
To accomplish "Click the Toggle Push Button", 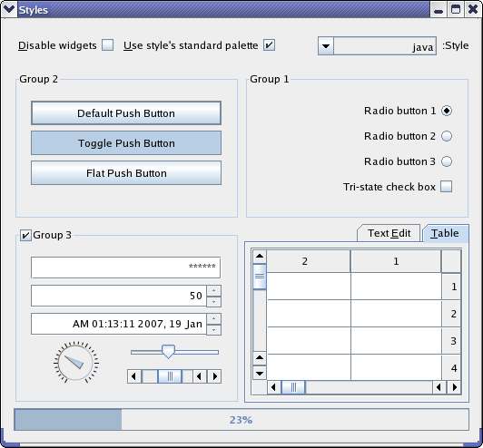I will click(126, 143).
